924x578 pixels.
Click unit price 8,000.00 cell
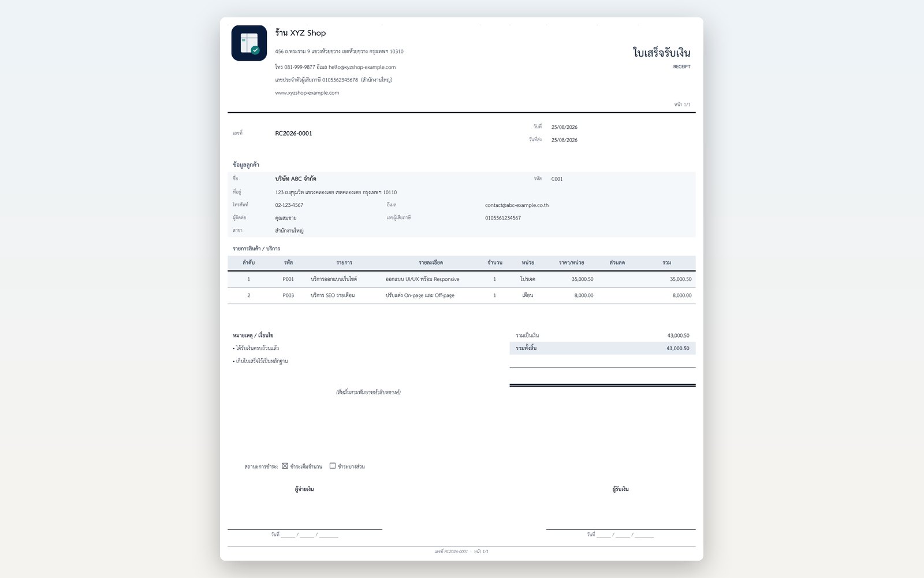[x=584, y=295]
